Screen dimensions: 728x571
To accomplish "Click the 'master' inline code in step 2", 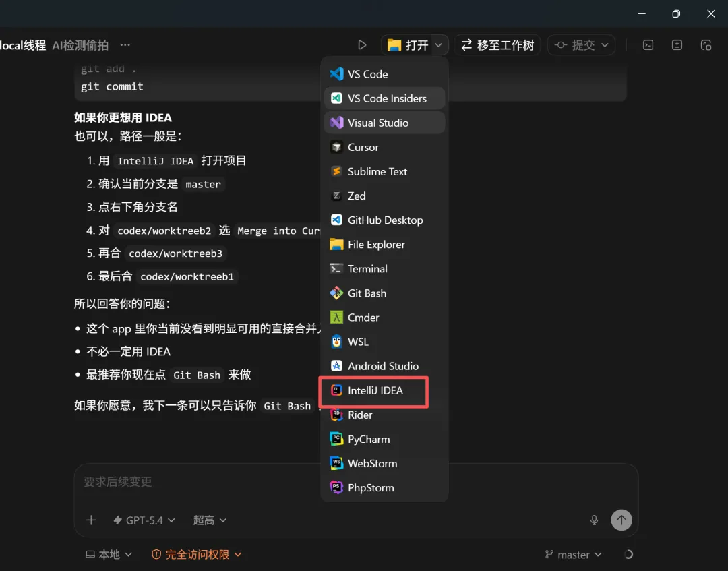I will [203, 184].
